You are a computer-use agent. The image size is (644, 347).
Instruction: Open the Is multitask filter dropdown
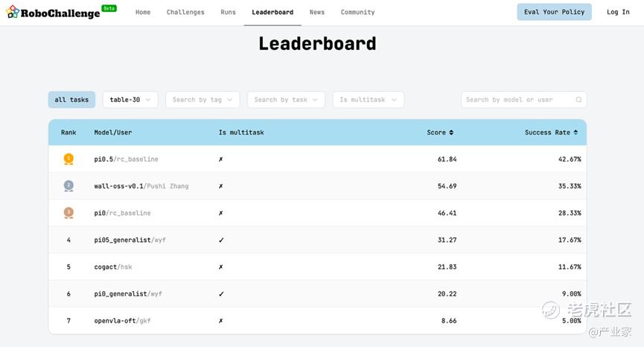tap(368, 99)
